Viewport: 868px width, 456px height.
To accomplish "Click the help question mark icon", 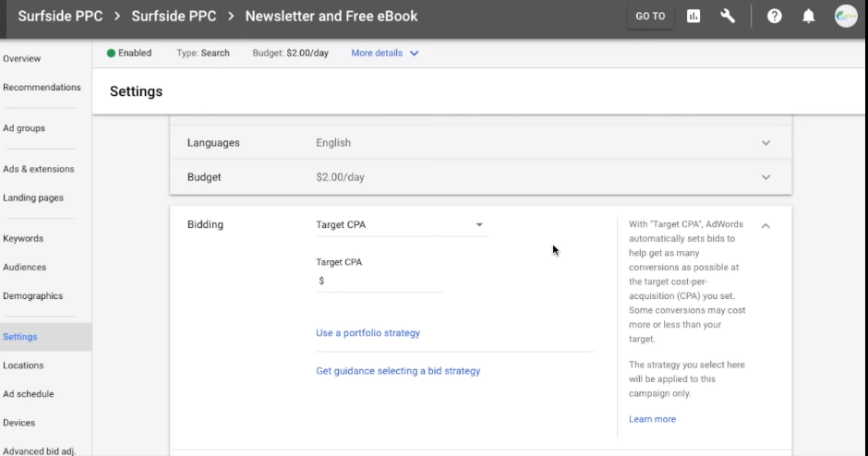I will (x=774, y=16).
